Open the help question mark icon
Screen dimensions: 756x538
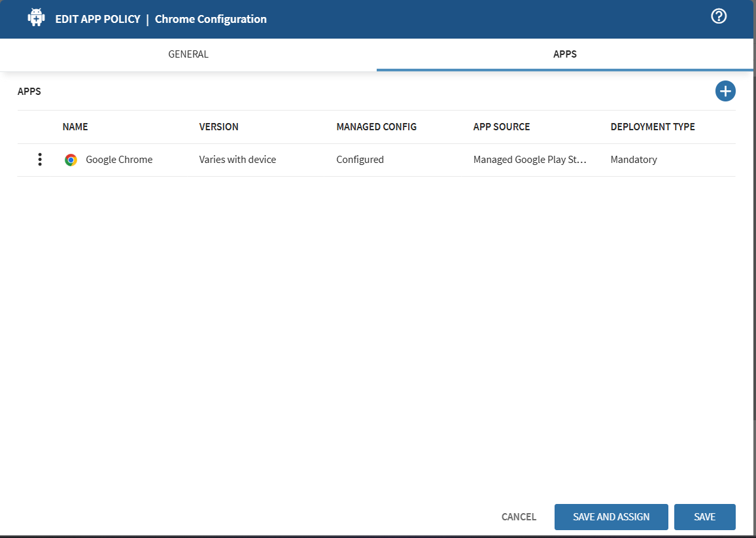click(x=719, y=16)
